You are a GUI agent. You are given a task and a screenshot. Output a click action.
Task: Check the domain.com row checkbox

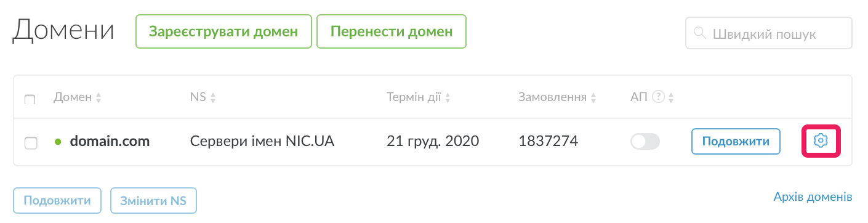point(30,143)
